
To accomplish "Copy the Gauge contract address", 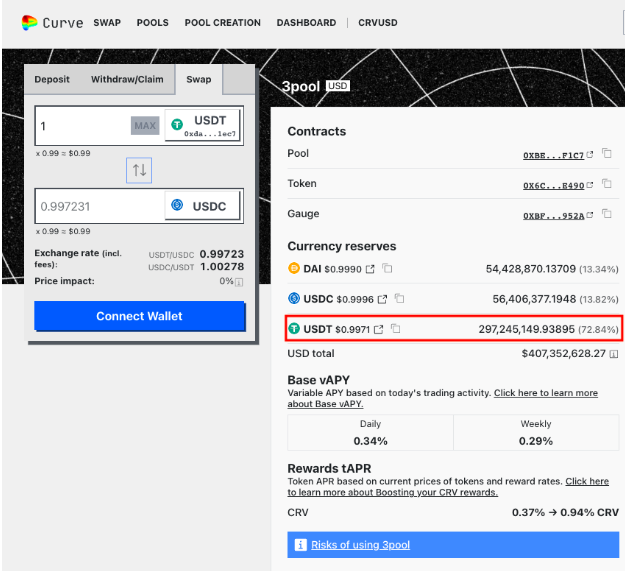I will [607, 214].
